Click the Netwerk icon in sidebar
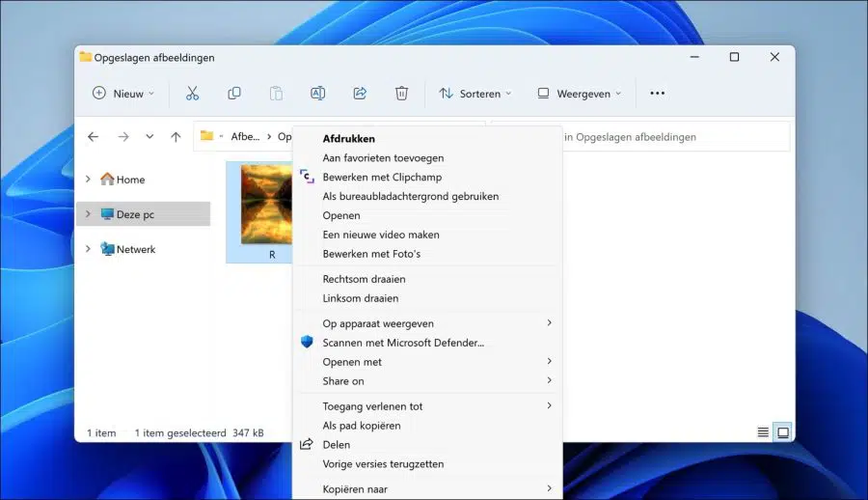The image size is (868, 500). 107,249
